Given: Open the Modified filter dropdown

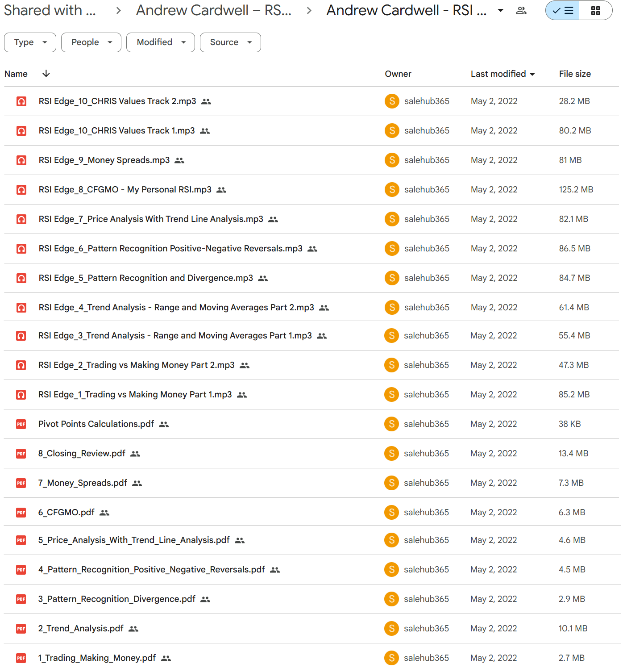Looking at the screenshot, I should pos(161,42).
